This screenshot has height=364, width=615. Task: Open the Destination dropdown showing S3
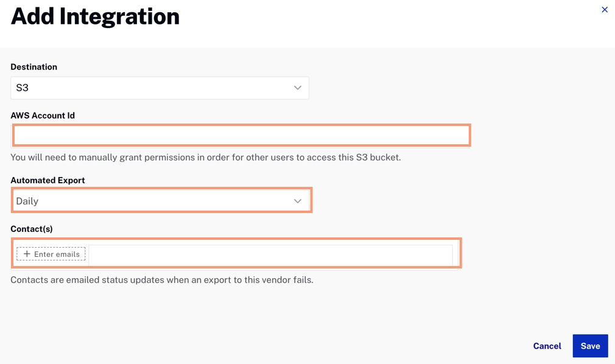[158, 88]
